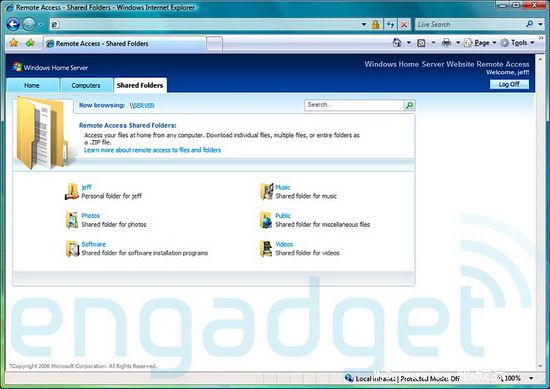The width and height of the screenshot is (550, 389).
Task: Click the Refresh page icon
Action: [x=390, y=24]
